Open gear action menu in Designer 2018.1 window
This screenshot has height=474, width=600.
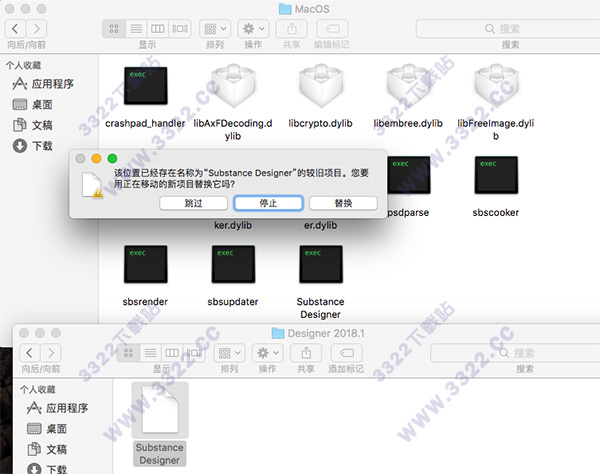tap(268, 353)
